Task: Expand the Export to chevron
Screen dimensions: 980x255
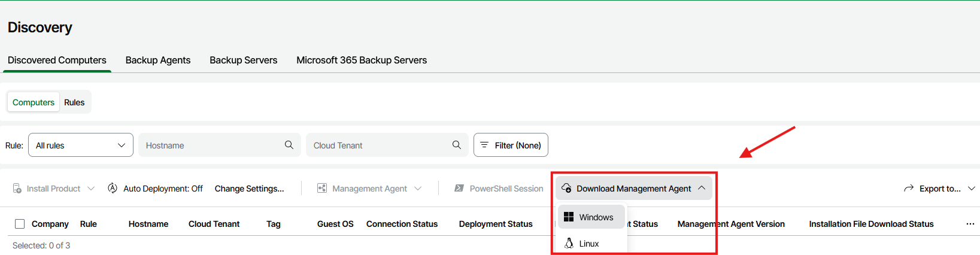Action: coord(972,189)
